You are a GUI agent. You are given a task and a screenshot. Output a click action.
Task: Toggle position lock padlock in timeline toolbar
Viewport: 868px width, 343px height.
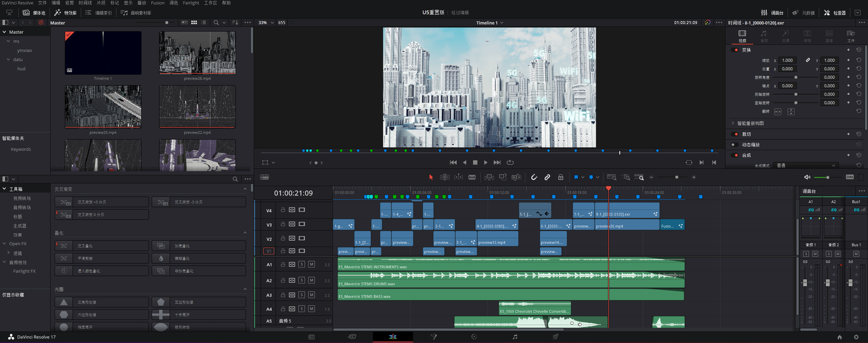tap(561, 177)
